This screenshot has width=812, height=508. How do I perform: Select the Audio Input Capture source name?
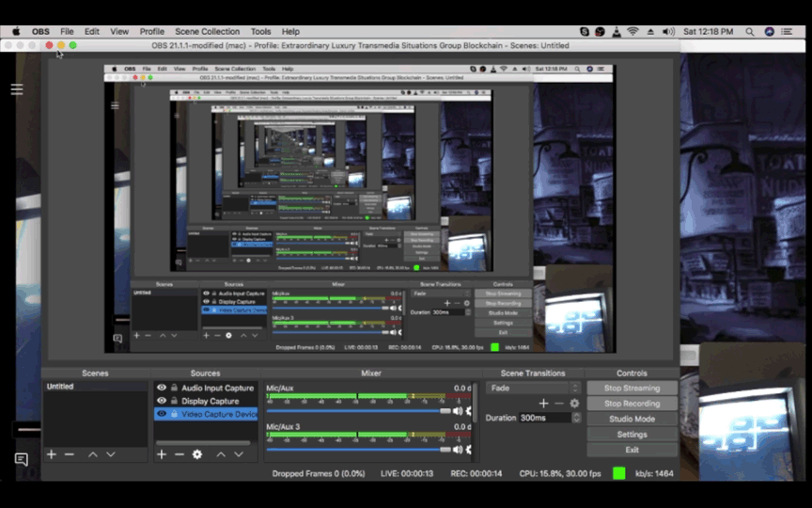(217, 389)
